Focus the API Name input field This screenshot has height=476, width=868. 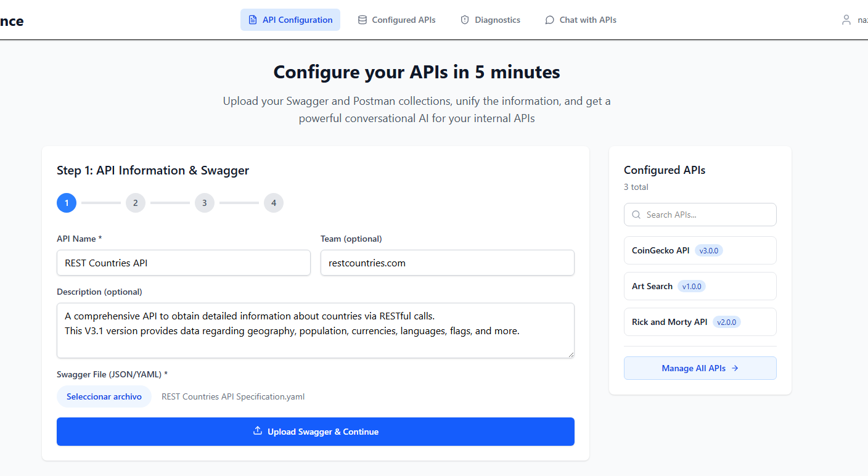coord(184,263)
